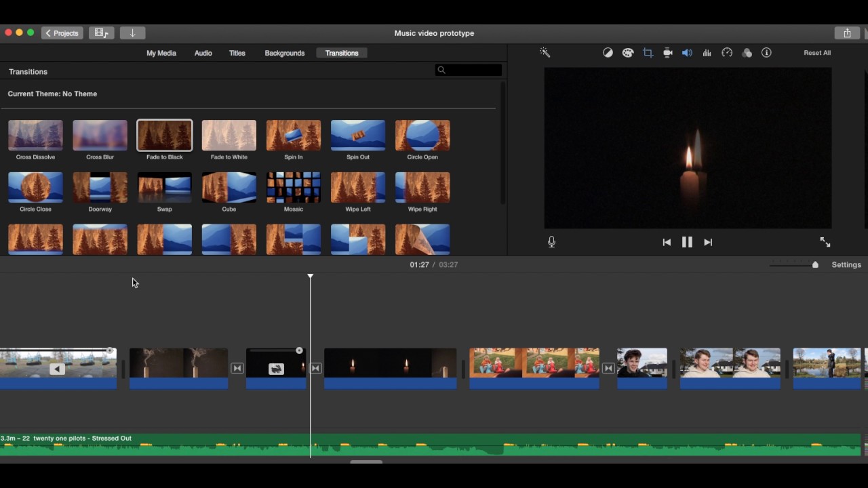The height and width of the screenshot is (488, 868).
Task: Switch to the My Media tab
Action: pyautogui.click(x=161, y=53)
